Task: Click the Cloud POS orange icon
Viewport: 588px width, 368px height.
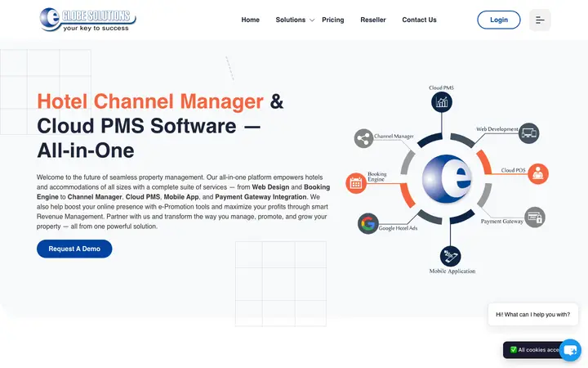Action: click(538, 173)
